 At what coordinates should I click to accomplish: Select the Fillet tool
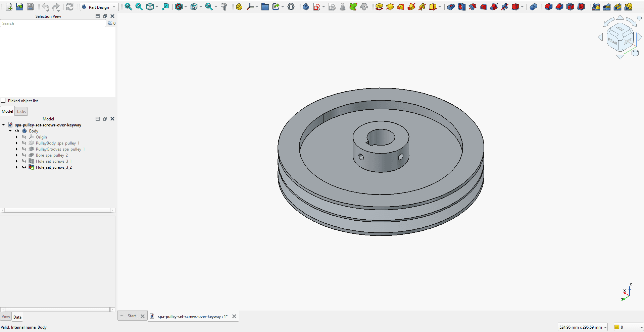click(549, 7)
